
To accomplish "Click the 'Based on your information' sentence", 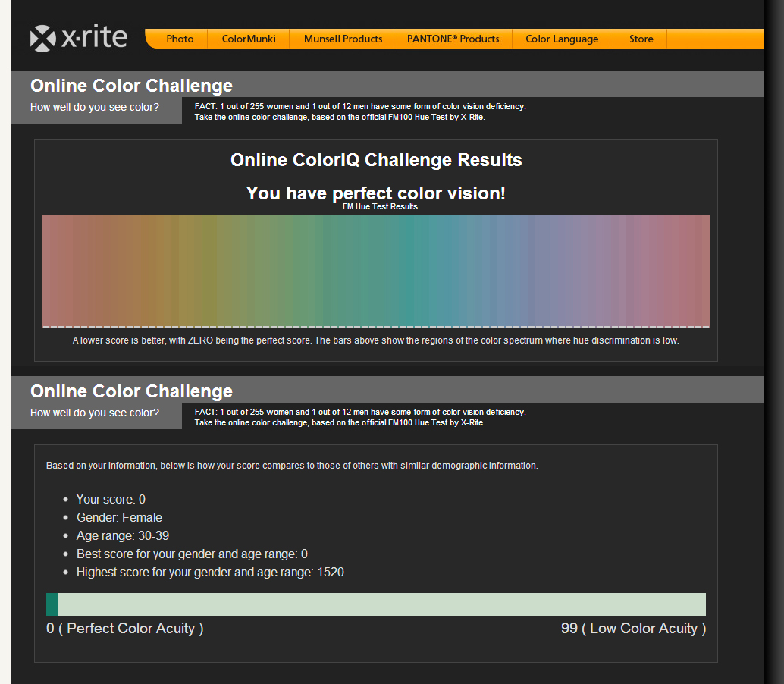I will tap(292, 466).
